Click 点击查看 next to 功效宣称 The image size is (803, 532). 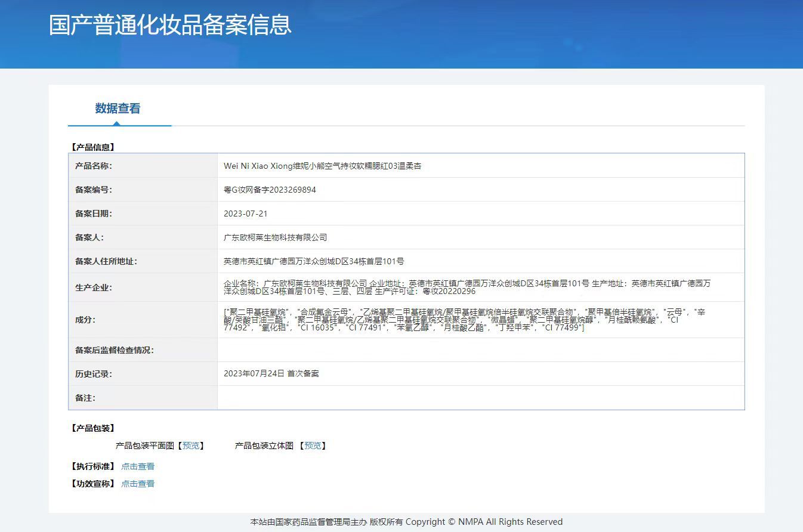coord(138,484)
